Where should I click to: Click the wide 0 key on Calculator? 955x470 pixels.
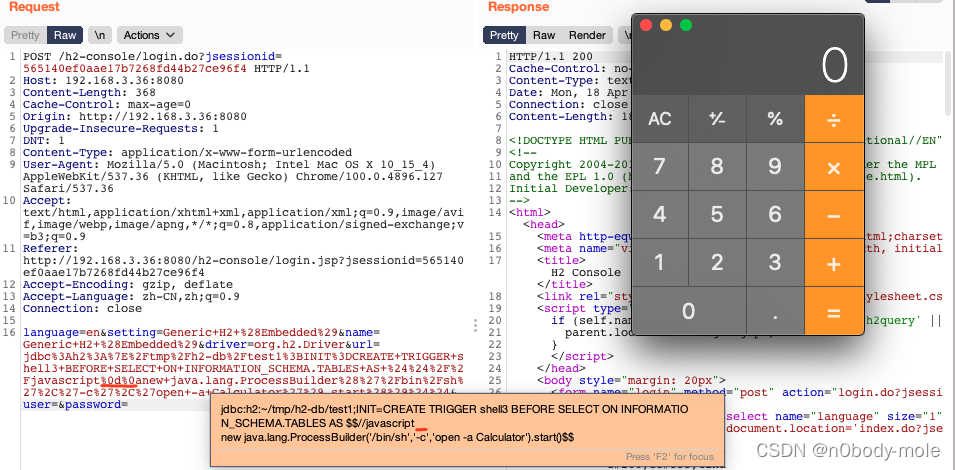tap(689, 311)
